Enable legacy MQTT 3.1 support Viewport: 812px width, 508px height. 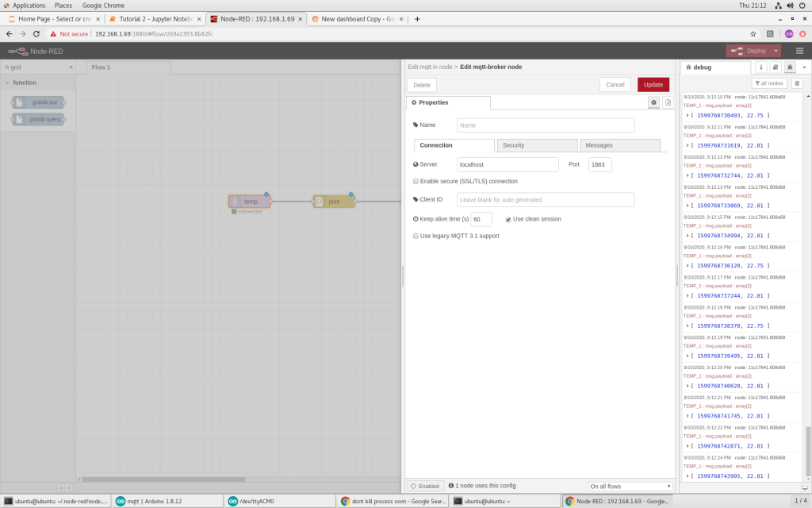click(x=415, y=236)
